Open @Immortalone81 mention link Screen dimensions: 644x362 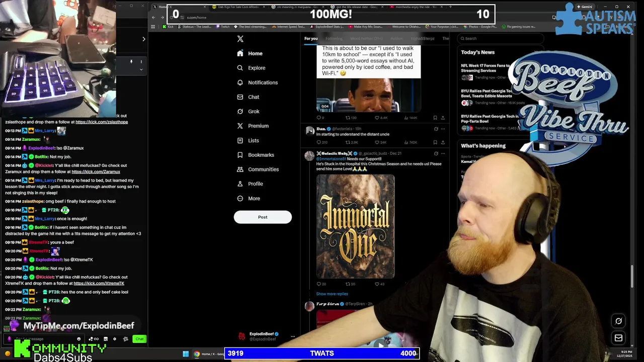pyautogui.click(x=331, y=159)
